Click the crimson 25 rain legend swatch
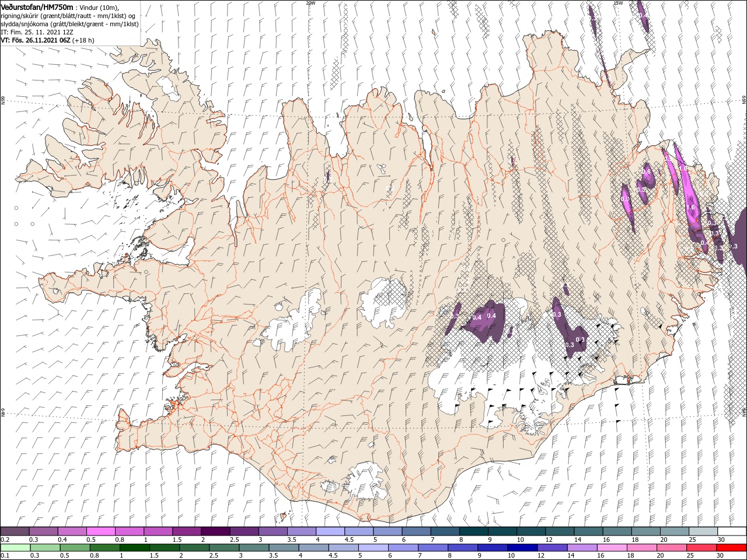This screenshot has width=747, height=560. click(701, 548)
